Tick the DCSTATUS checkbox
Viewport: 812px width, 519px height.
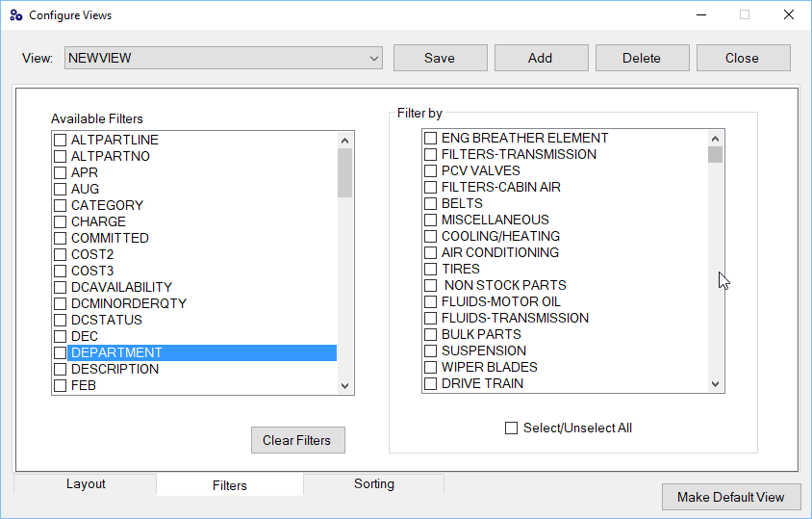60,320
